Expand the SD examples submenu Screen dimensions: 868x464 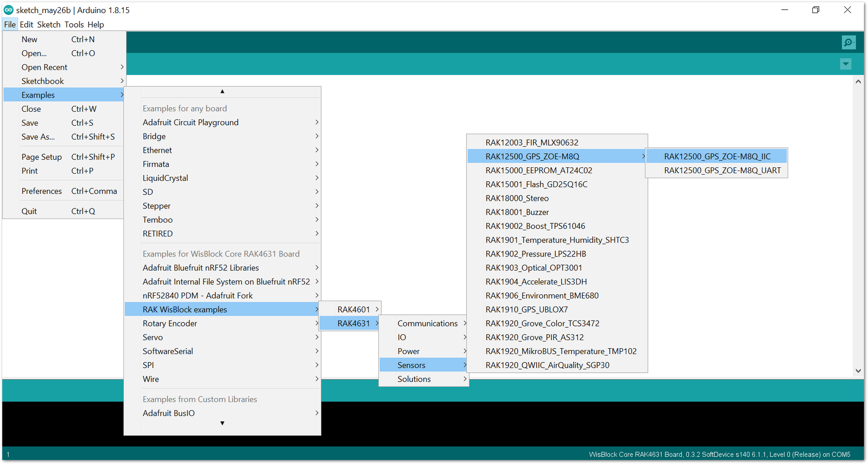(222, 192)
